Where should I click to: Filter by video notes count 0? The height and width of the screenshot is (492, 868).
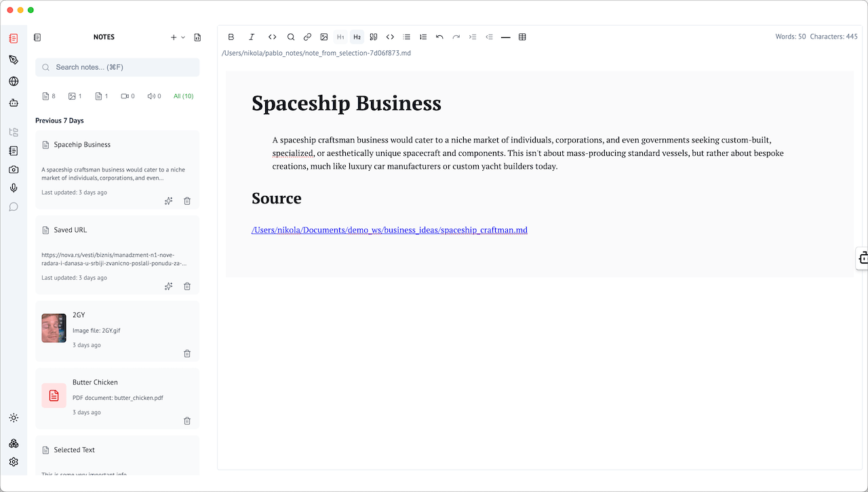128,96
